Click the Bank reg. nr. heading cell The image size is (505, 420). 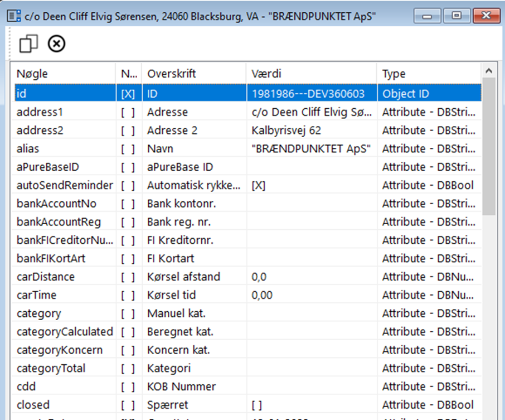coord(194,222)
